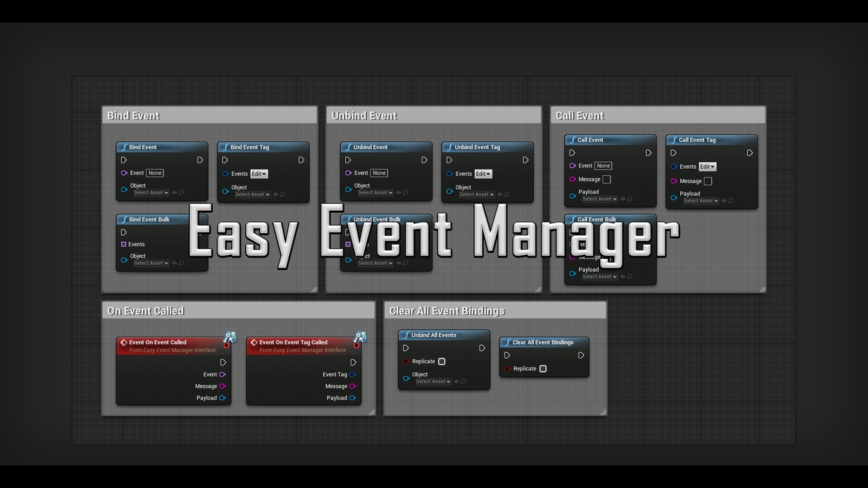Click Object pin on Unbind Event node
The image size is (868, 488).
[349, 189]
